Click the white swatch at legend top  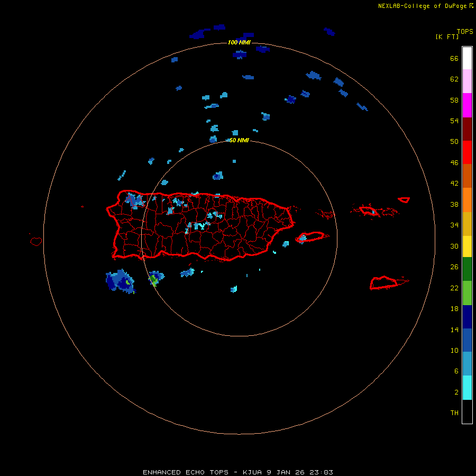[467, 58]
